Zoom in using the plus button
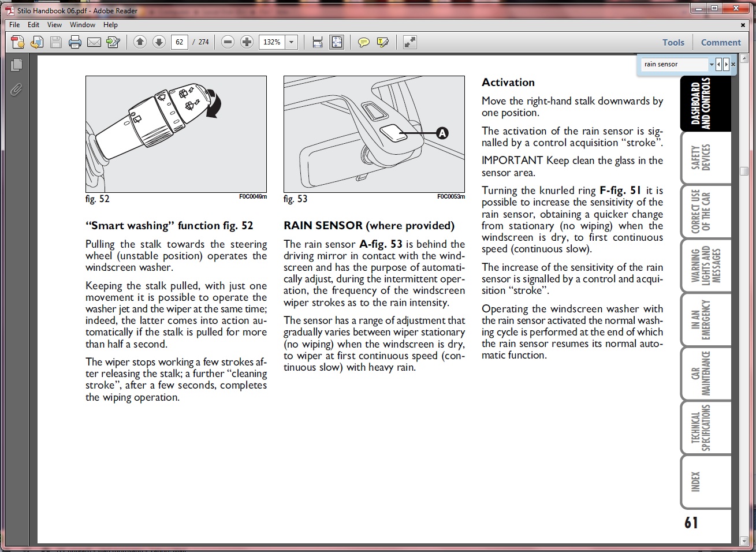 coord(247,42)
